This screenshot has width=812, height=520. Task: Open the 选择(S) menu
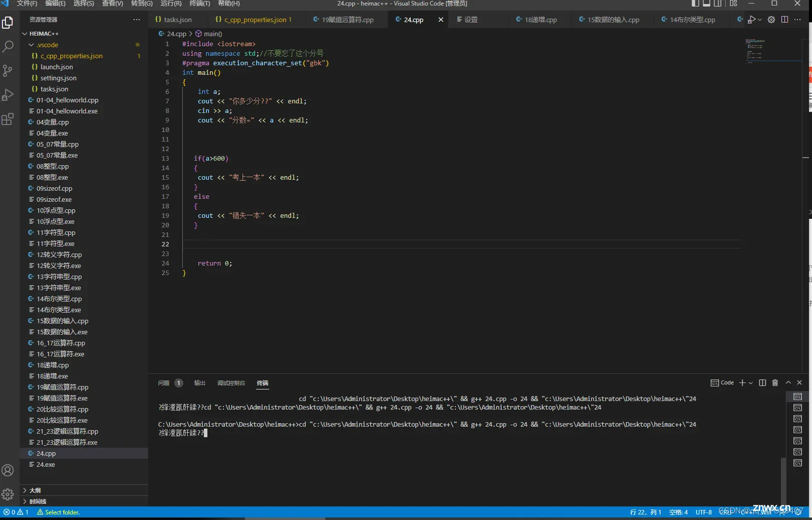[x=84, y=4]
